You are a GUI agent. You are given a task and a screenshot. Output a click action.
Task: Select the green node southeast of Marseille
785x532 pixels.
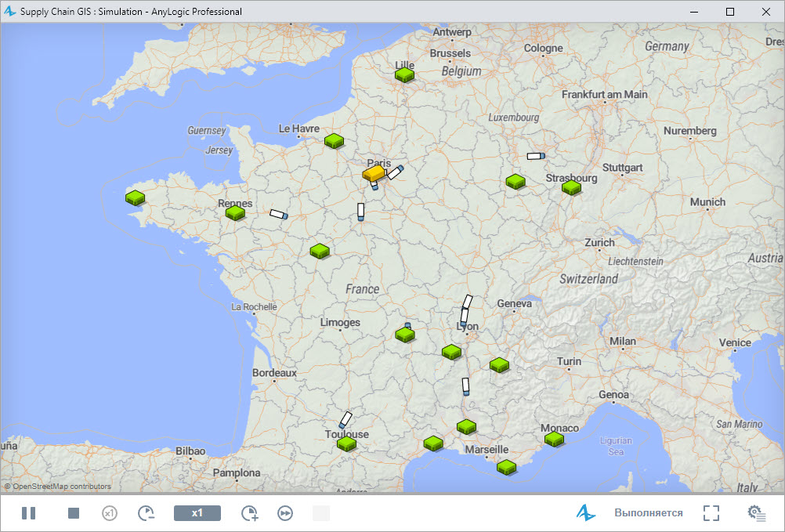coord(507,468)
